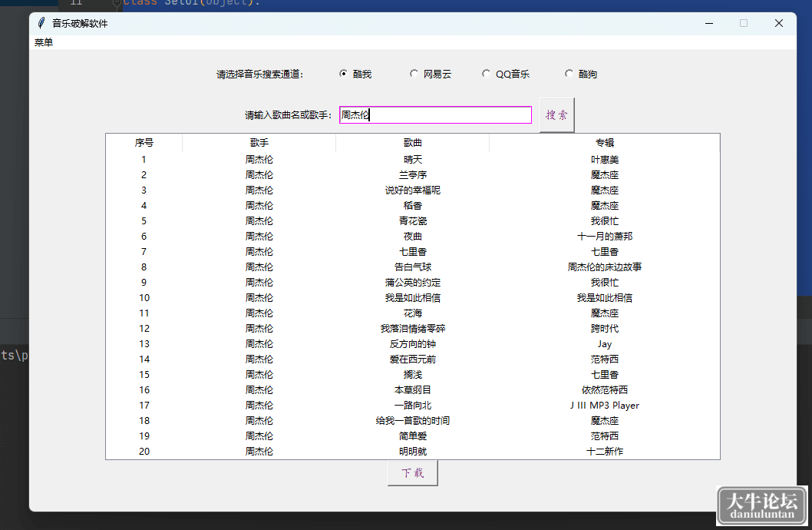812x530 pixels.
Task: Click the feather icon in the title bar
Action: (41, 23)
